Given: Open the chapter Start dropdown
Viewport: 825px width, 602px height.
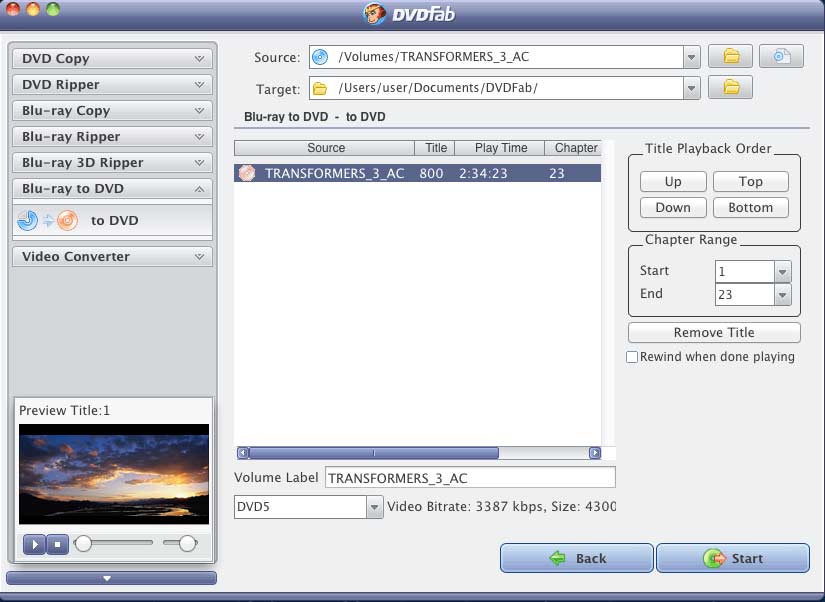Looking at the screenshot, I should pos(782,272).
